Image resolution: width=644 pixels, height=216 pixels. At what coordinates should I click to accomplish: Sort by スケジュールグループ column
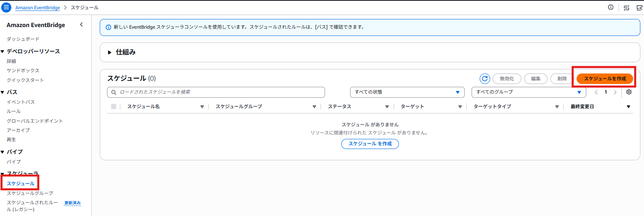click(x=314, y=107)
